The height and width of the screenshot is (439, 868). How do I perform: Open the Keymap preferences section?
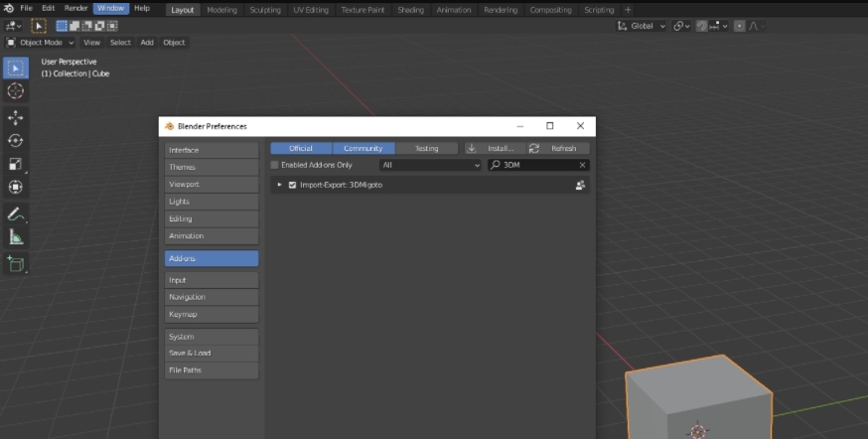coord(212,314)
